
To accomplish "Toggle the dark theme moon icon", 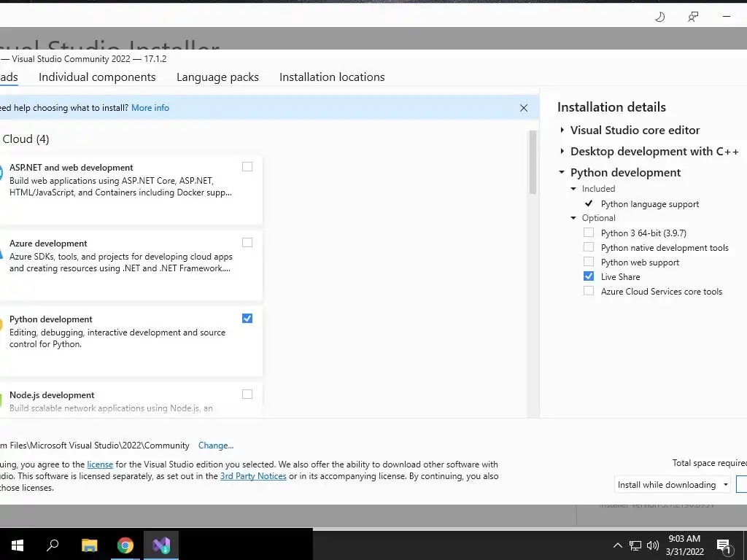I will (x=659, y=17).
